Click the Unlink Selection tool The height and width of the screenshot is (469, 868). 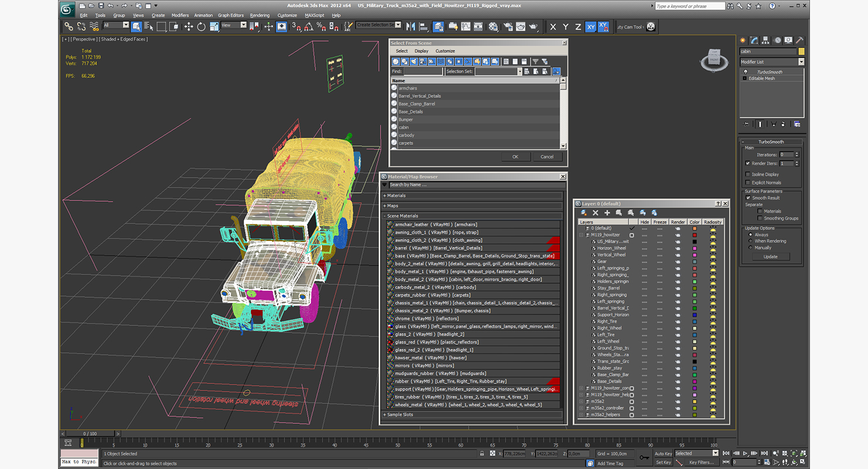81,26
